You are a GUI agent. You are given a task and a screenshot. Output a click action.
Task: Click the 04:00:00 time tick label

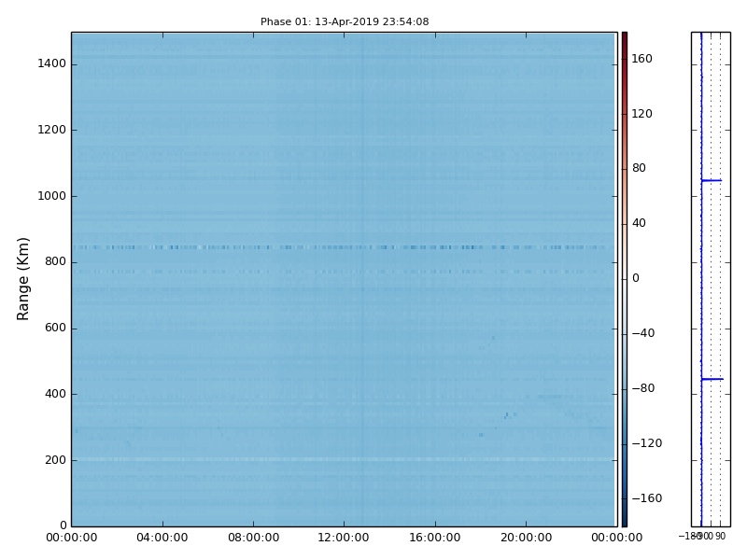(162, 538)
